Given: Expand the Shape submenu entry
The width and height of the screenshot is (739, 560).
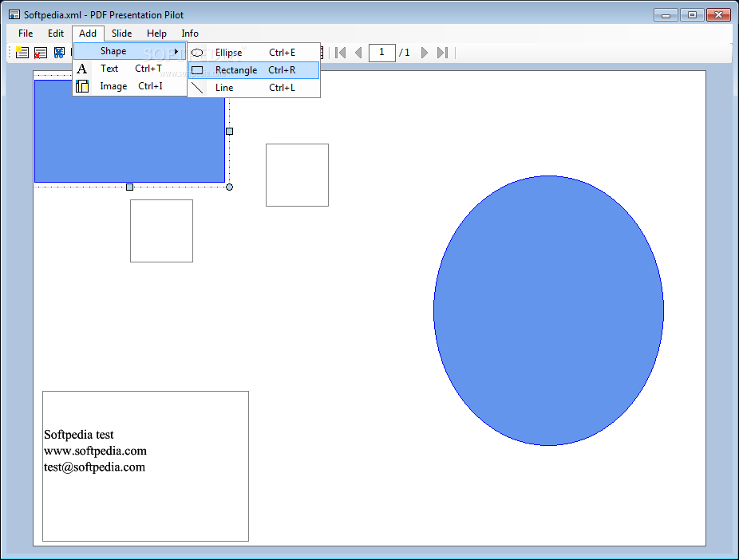Looking at the screenshot, I should pyautogui.click(x=130, y=51).
